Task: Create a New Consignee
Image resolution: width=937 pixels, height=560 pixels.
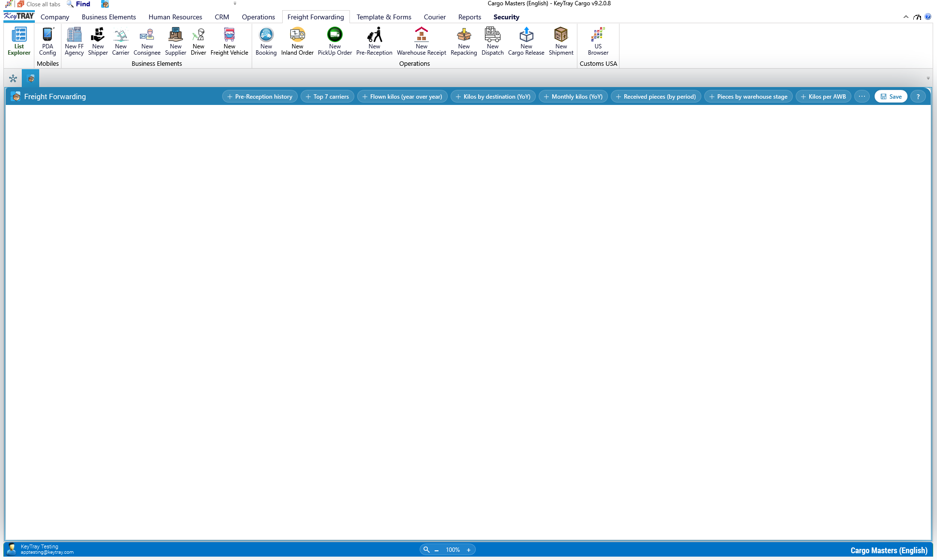Action: pos(147,42)
